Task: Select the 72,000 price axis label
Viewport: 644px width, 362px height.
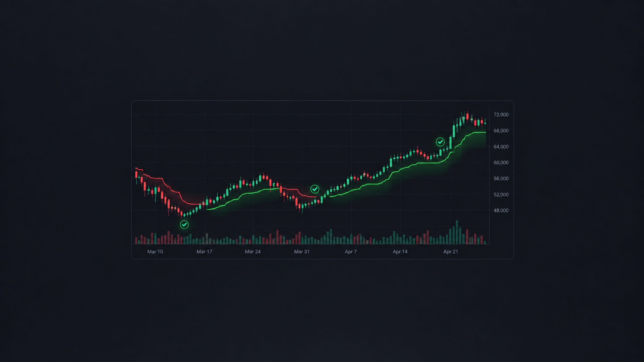Action: click(501, 115)
